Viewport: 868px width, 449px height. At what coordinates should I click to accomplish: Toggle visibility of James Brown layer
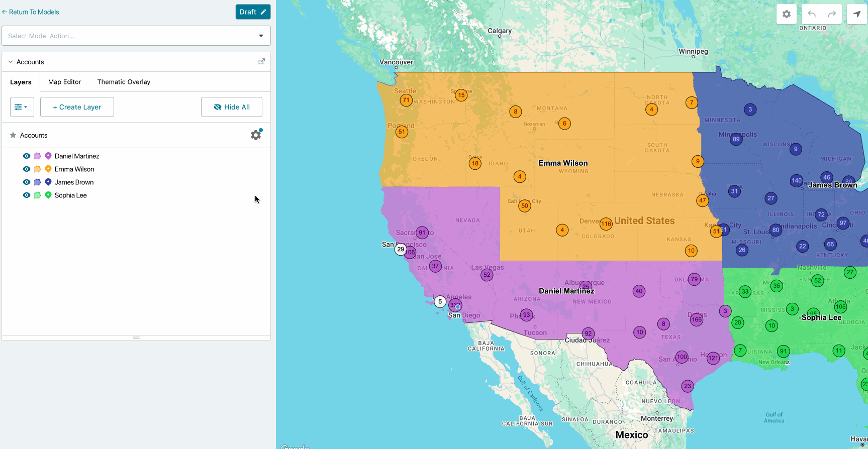point(27,182)
